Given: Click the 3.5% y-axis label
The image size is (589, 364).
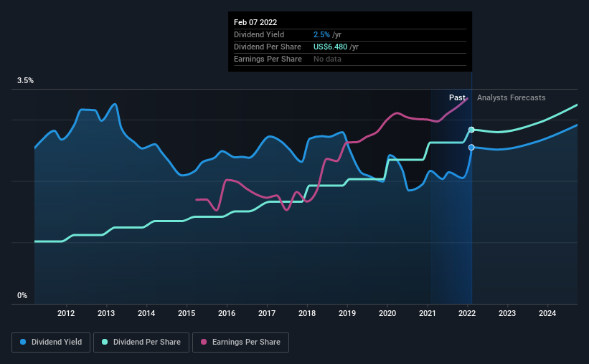Looking at the screenshot, I should (25, 81).
